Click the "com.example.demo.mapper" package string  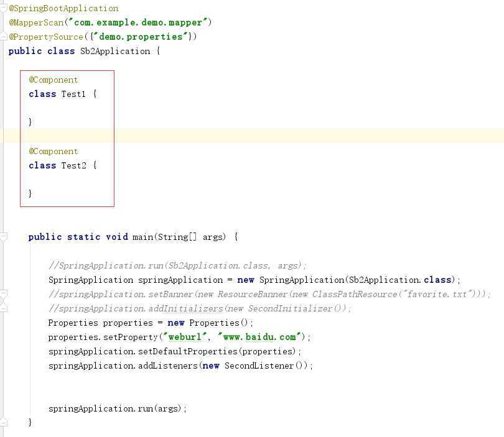pyautogui.click(x=138, y=22)
